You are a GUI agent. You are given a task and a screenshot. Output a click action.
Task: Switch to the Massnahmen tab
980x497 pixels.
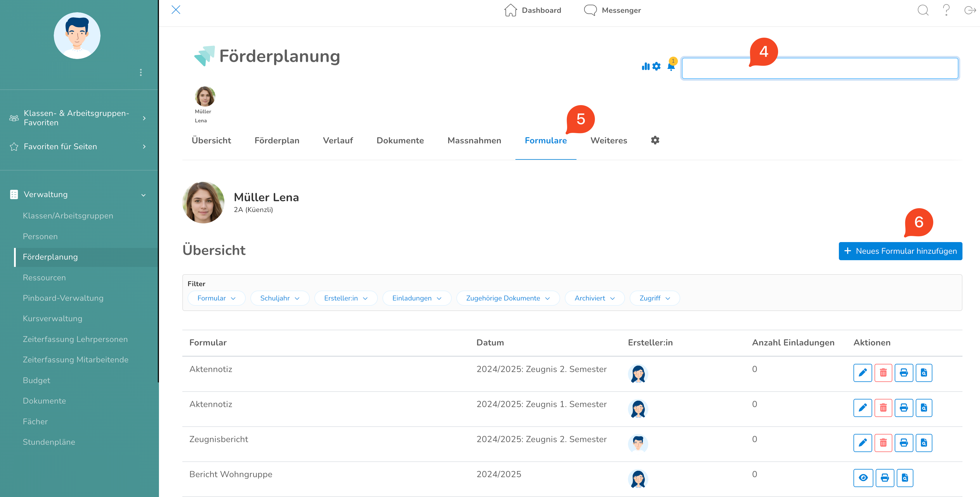tap(474, 140)
